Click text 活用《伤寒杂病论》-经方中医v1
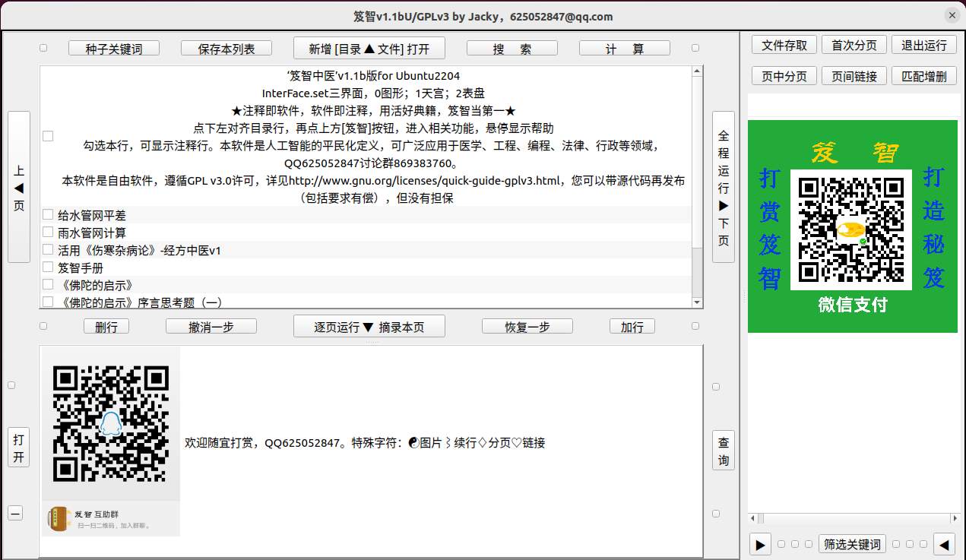The height and width of the screenshot is (560, 966). pos(140,251)
